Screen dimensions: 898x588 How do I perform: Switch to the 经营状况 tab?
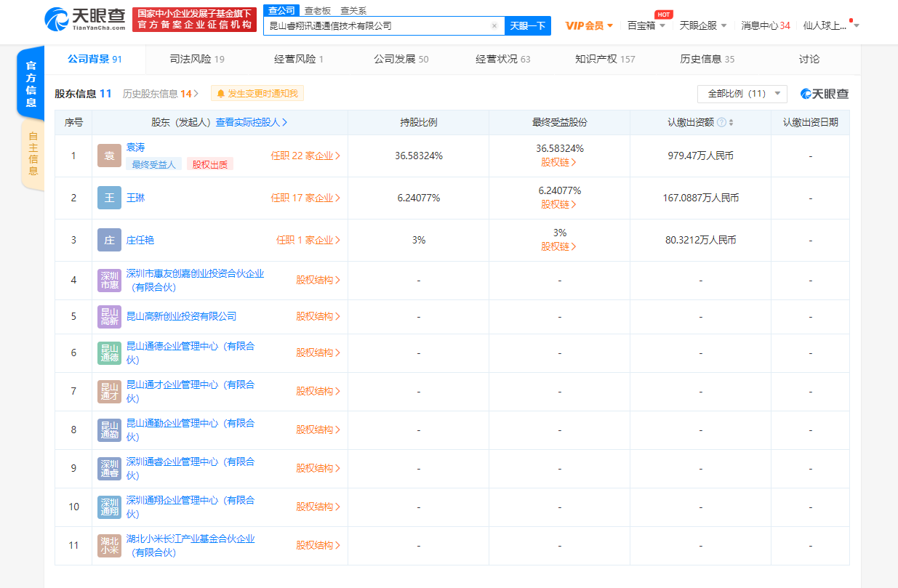502,59
